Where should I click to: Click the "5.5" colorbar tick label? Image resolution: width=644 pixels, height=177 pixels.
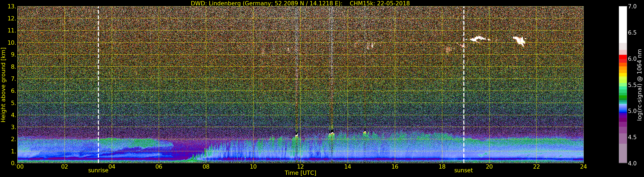pyautogui.click(x=632, y=85)
